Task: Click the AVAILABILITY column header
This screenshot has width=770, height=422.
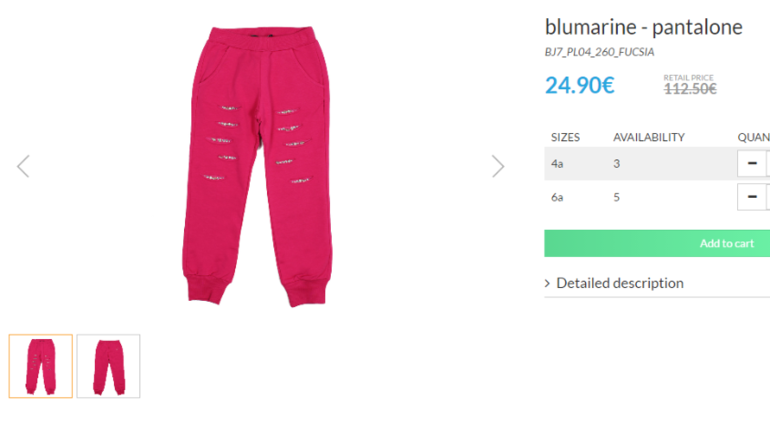Action: (649, 137)
